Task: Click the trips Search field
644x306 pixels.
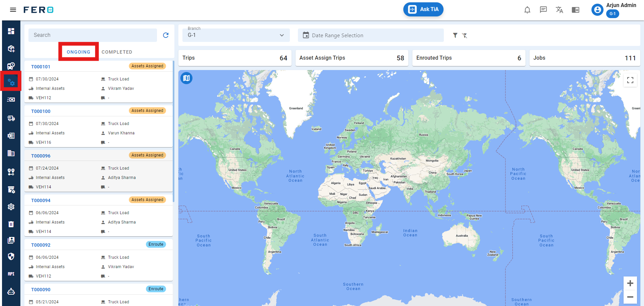Action: 93,35
